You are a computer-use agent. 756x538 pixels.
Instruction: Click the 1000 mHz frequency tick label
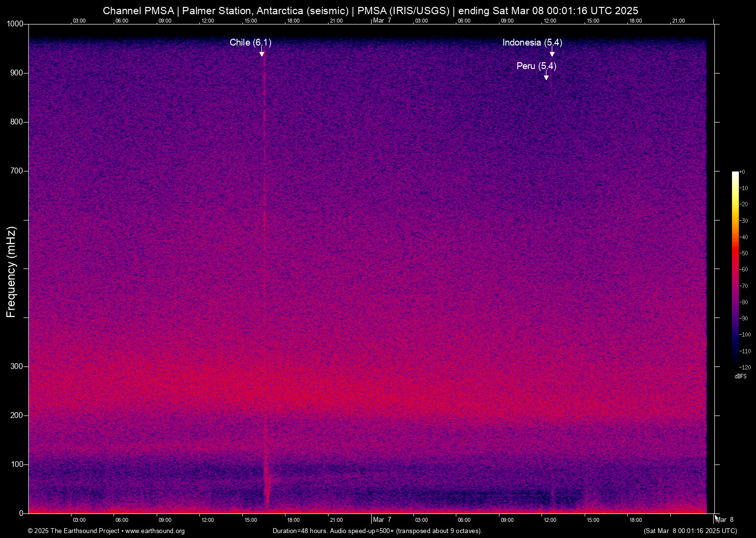coord(15,23)
